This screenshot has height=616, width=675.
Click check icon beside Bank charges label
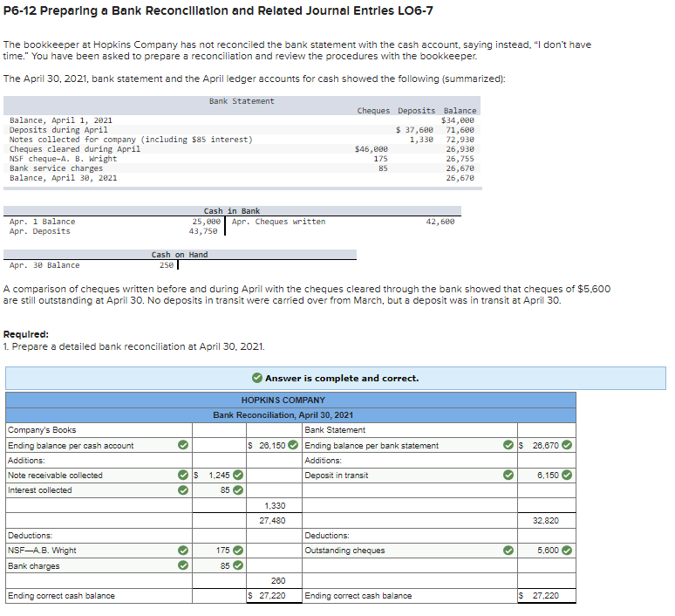pos(183,565)
